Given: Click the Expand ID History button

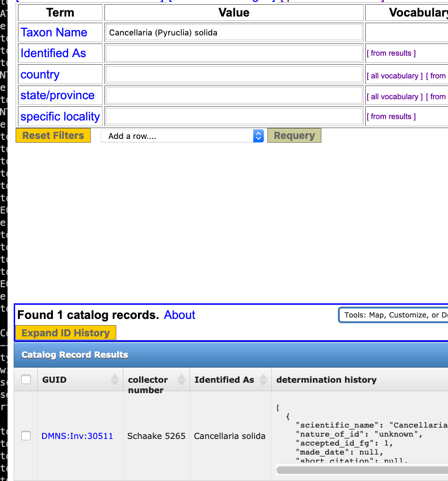Looking at the screenshot, I should pyautogui.click(x=66, y=333).
